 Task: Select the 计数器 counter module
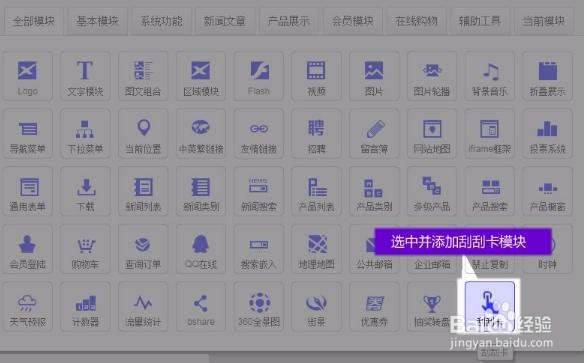click(85, 307)
